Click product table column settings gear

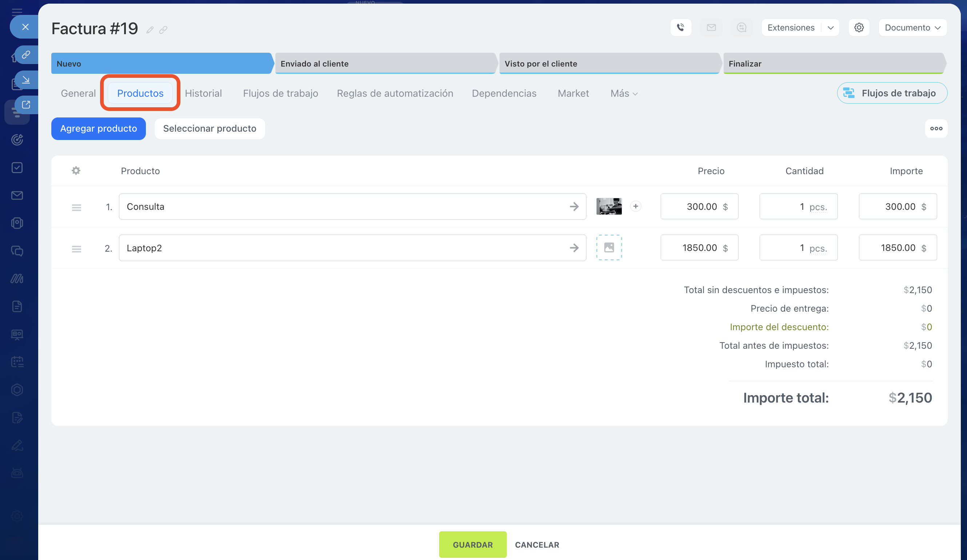tap(76, 171)
